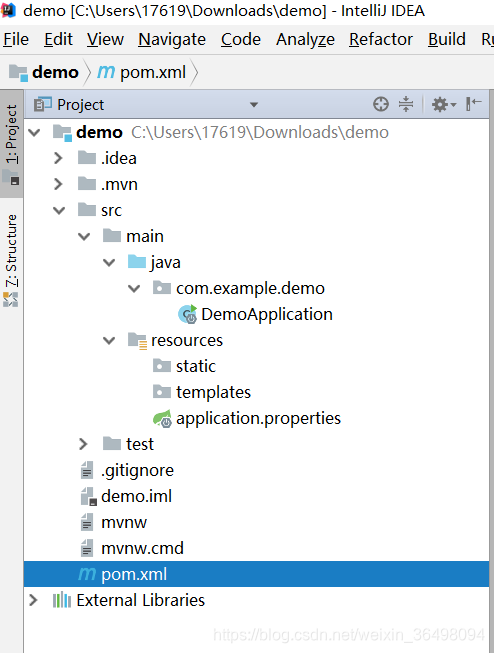Toggle the 7: Structure side tab
494x653 pixels.
click(12, 259)
